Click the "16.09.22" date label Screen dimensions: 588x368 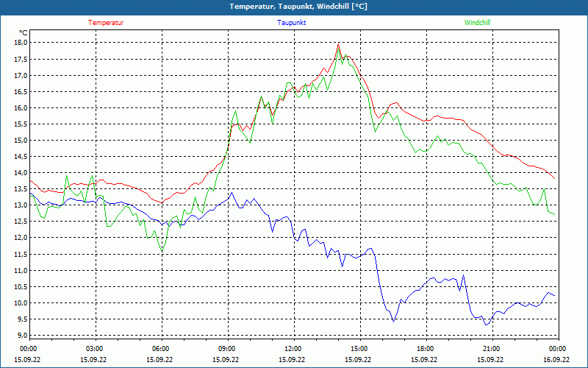pyautogui.click(x=556, y=359)
